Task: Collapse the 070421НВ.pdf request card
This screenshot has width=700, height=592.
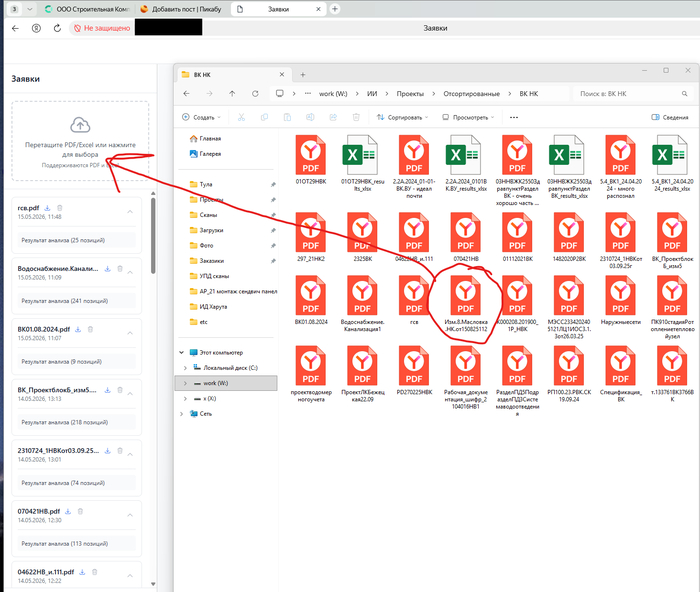Action: (x=130, y=515)
